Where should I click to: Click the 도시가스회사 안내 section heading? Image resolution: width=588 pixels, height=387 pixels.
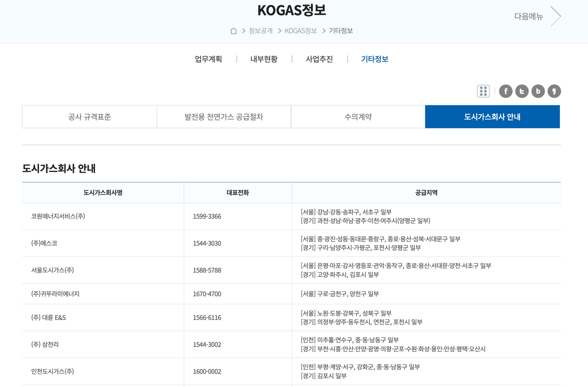(x=59, y=168)
